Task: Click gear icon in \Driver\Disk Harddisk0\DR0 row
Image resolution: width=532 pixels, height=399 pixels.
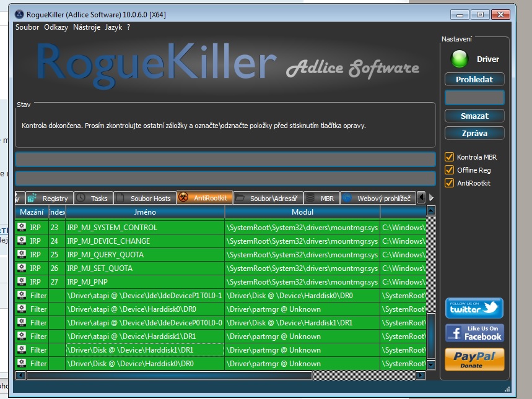Action: [x=22, y=363]
